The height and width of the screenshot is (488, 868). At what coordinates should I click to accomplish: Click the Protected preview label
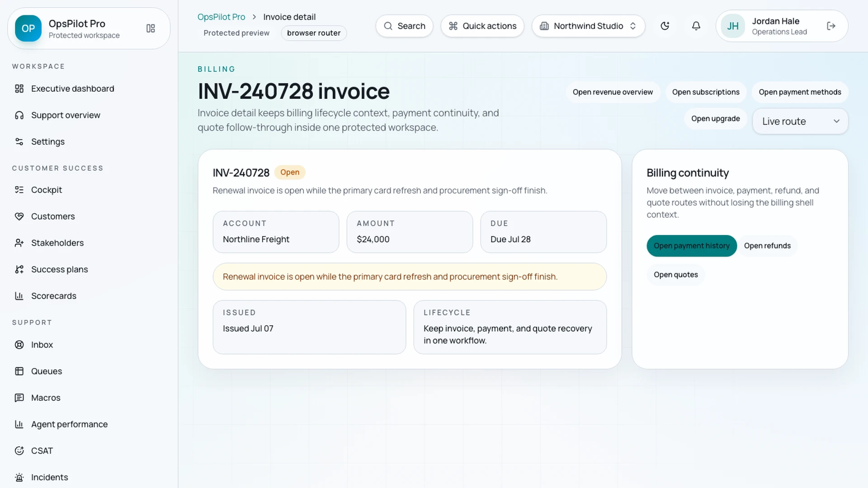pyautogui.click(x=236, y=33)
